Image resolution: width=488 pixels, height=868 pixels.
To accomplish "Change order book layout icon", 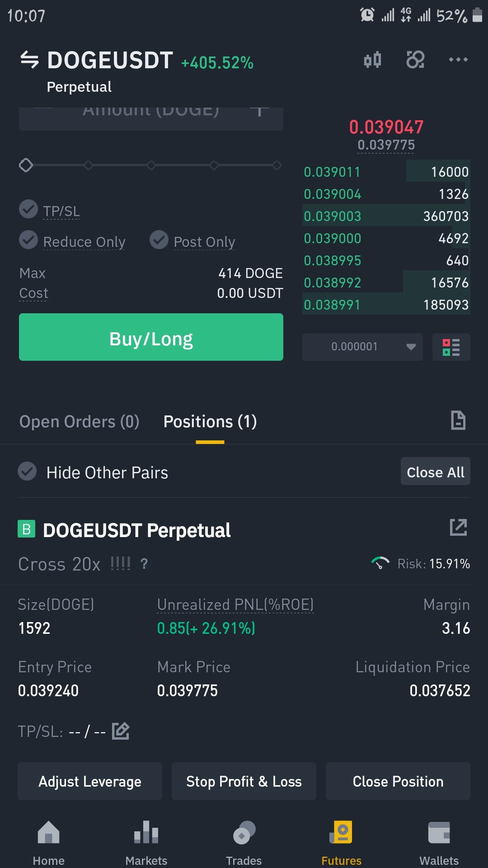I will 451,347.
